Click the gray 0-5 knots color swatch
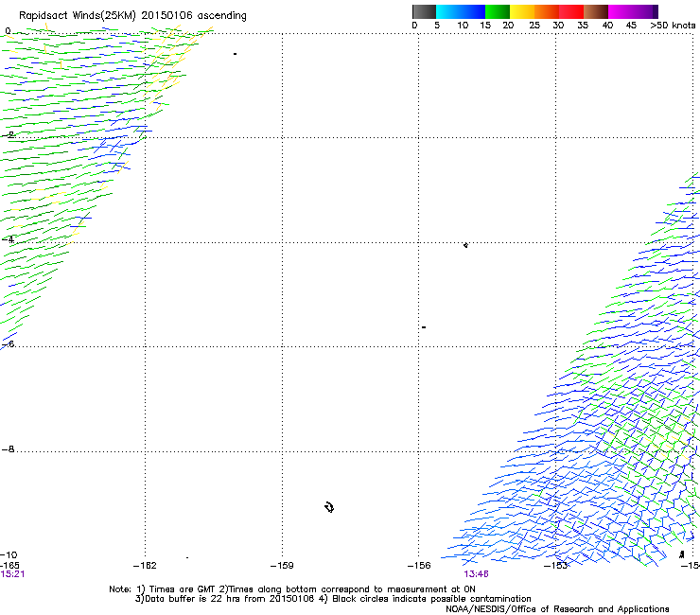This screenshot has height=615, width=700. [x=424, y=11]
